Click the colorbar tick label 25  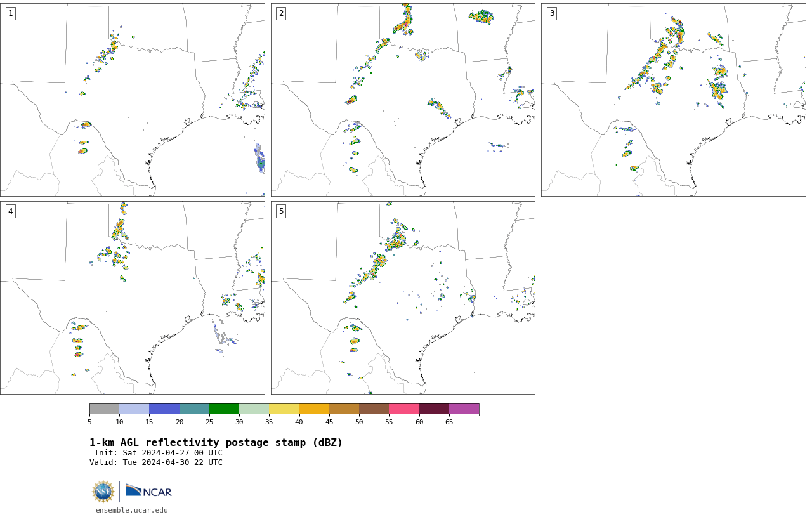[x=209, y=422]
